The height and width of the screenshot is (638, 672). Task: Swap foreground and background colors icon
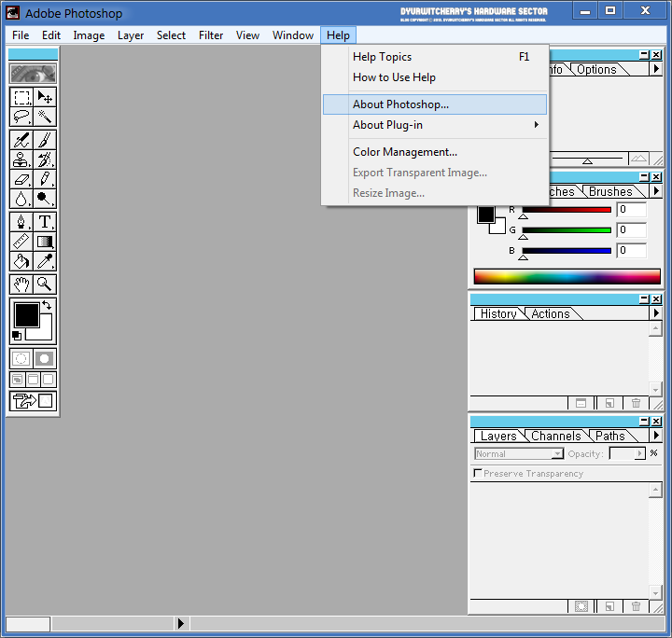47,305
